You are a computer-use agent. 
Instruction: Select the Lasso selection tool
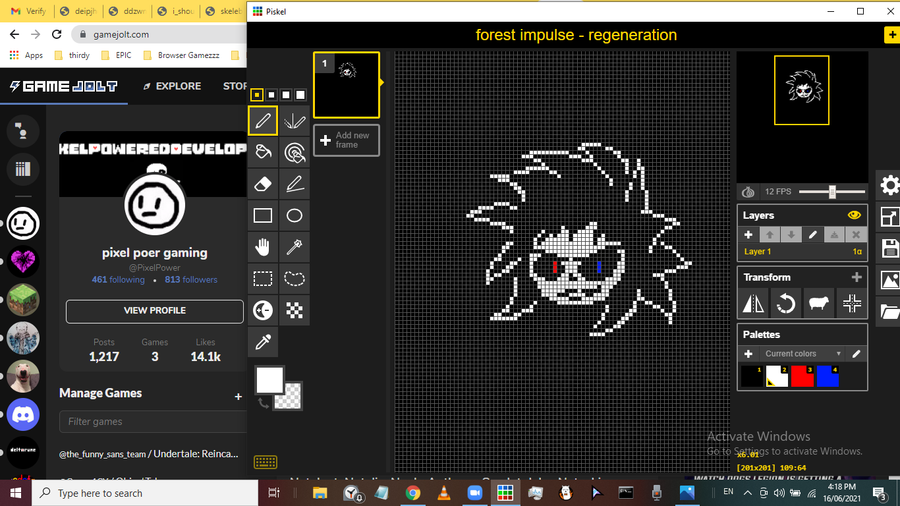click(294, 279)
